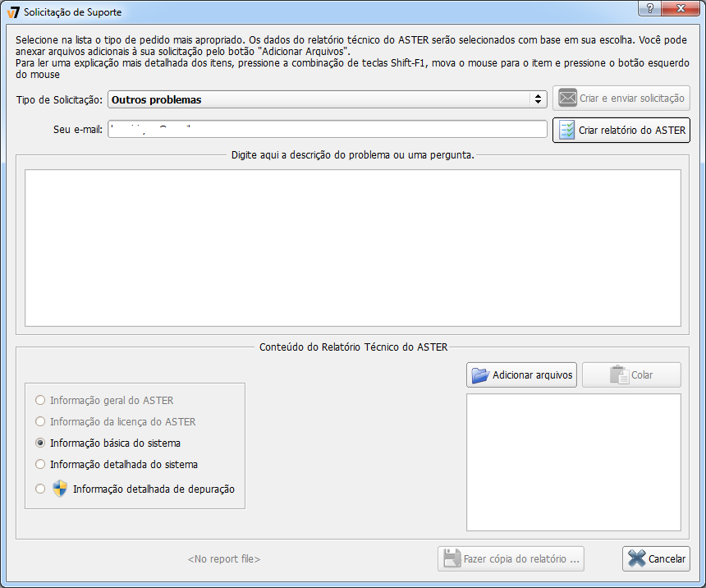Click the help question mark in title bar

649,7
